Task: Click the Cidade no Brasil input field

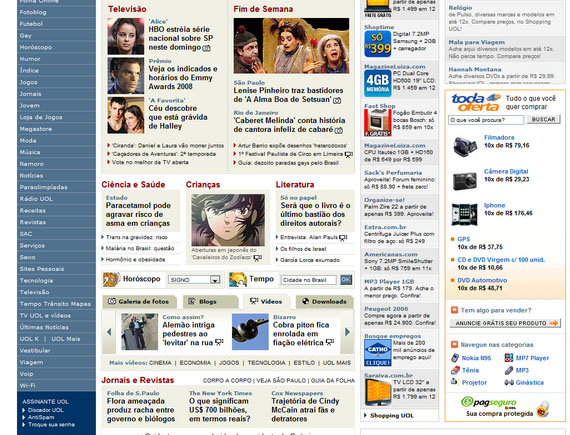Action: [308, 280]
